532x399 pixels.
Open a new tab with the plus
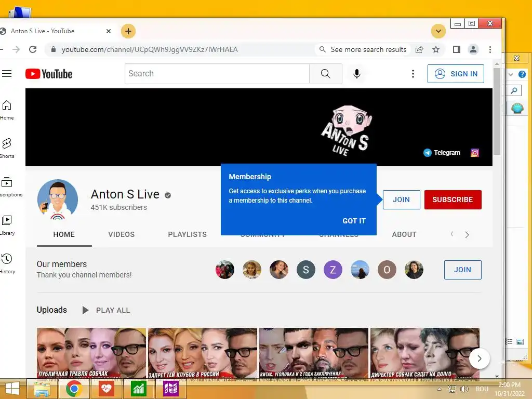pyautogui.click(x=128, y=31)
